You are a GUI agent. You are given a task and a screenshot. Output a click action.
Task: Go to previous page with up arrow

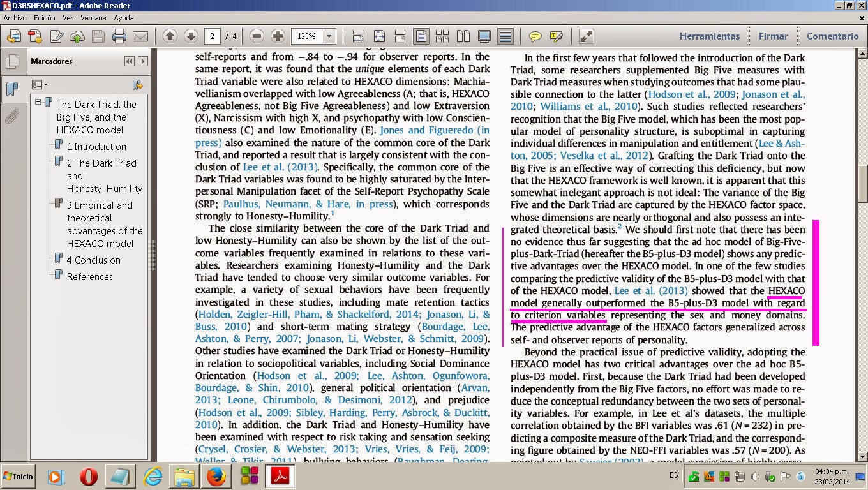170,36
